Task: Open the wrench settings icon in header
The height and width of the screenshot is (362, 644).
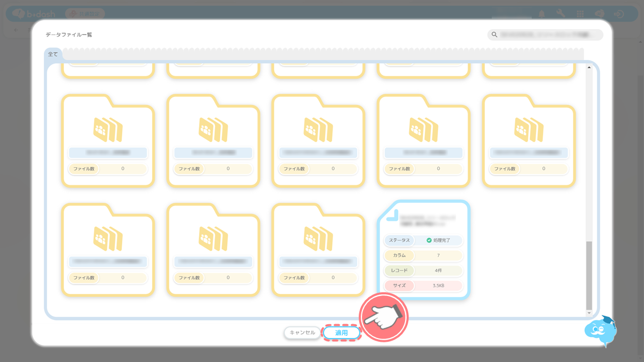Action: [x=560, y=14]
